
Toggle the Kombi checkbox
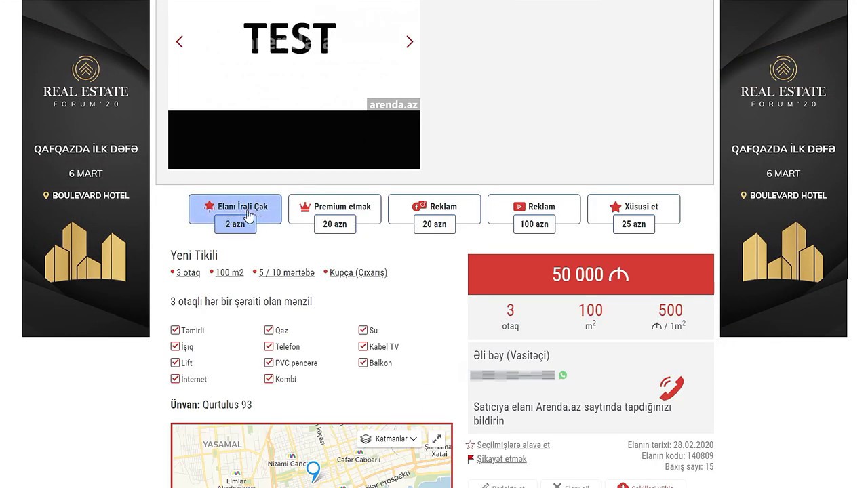tap(269, 379)
